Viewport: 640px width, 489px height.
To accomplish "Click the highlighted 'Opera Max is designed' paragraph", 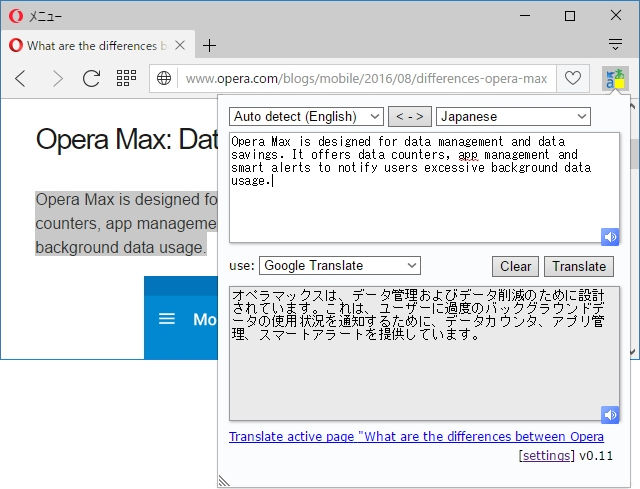I will 127,223.
